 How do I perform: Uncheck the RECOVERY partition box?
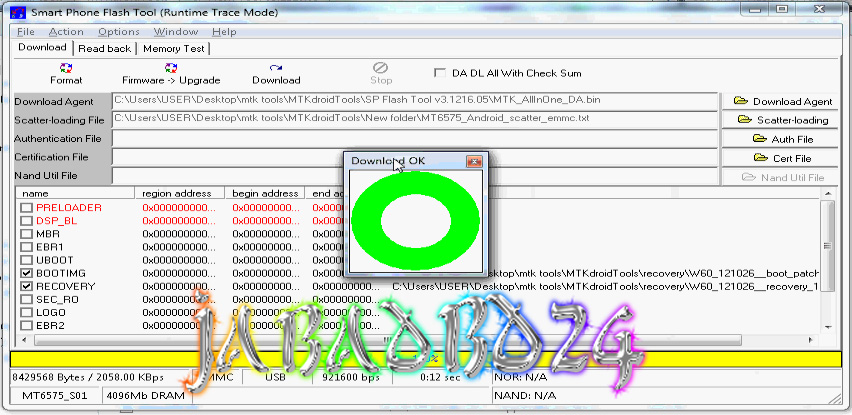click(26, 286)
